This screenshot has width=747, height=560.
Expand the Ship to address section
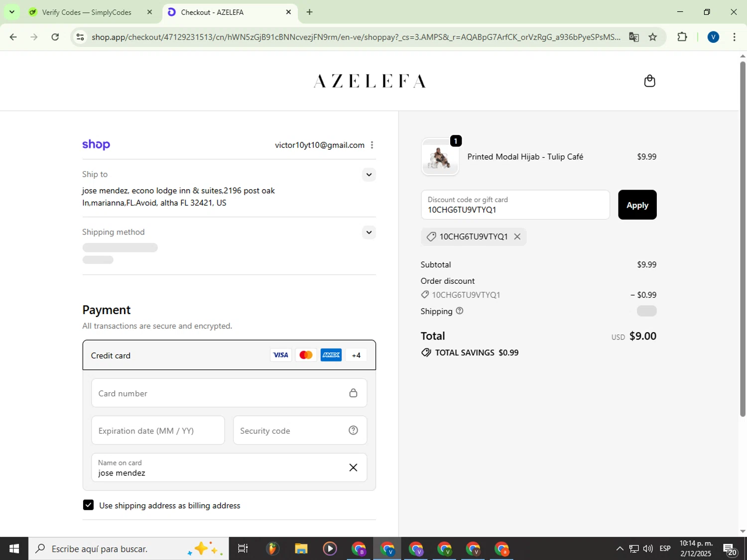369,174
